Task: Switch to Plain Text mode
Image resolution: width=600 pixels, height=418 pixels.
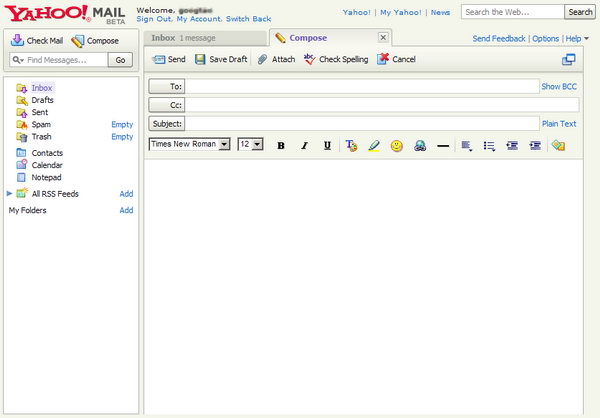Action: point(558,124)
